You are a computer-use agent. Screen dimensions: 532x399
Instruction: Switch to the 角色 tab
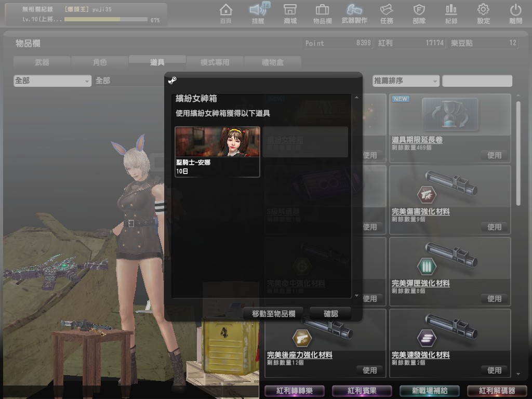click(x=100, y=62)
